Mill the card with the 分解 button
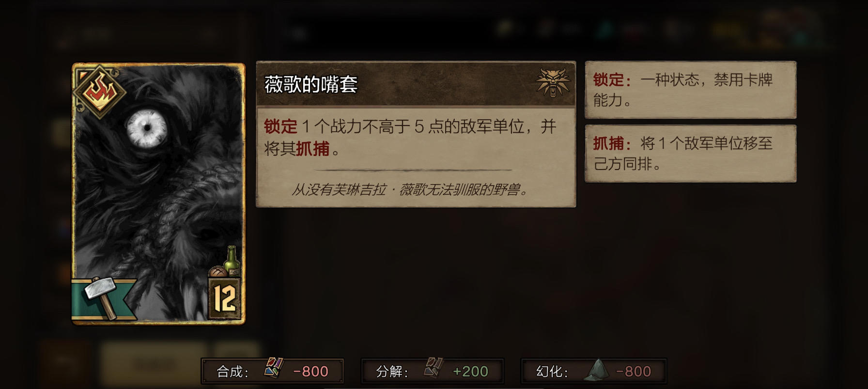This screenshot has height=389, width=868. [x=433, y=371]
